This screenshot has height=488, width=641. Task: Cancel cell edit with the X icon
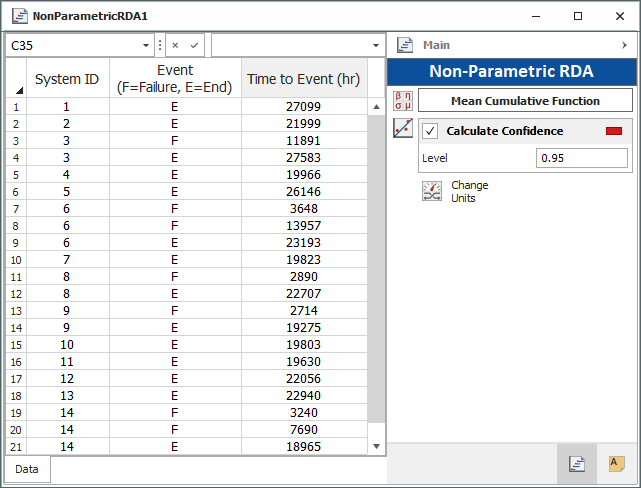point(175,45)
